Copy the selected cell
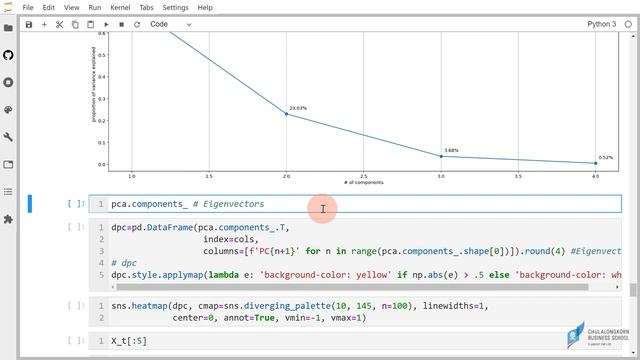The image size is (640, 360). 75,24
